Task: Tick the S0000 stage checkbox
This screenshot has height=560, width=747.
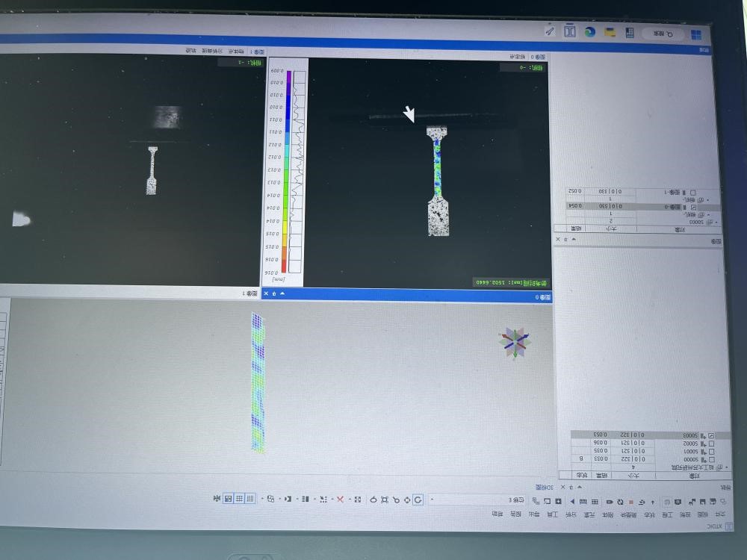Action: pyautogui.click(x=712, y=459)
